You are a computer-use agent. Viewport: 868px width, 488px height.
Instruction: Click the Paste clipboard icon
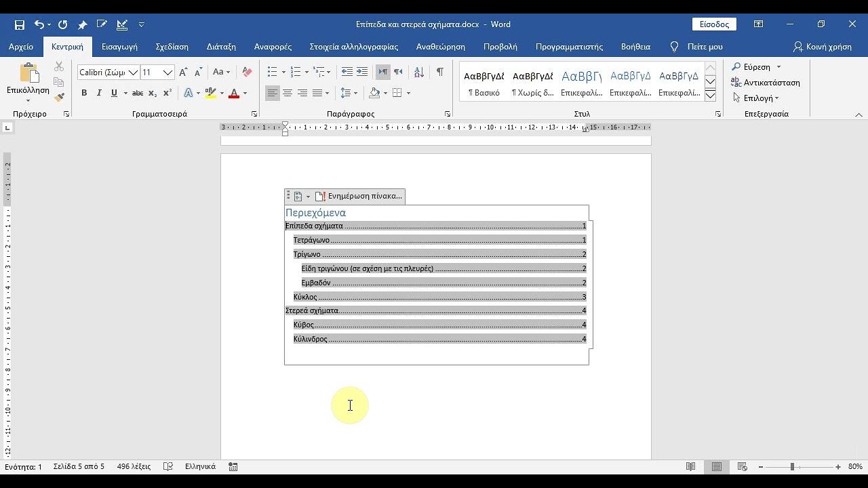pyautogui.click(x=28, y=73)
